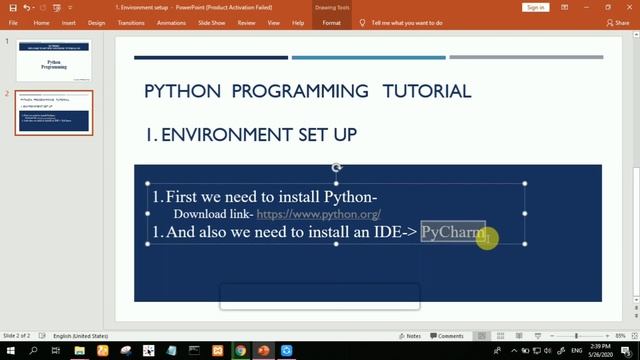Screen dimensions: 640x360
Task: Click 'First we need to install Python-' line
Action: [264, 197]
